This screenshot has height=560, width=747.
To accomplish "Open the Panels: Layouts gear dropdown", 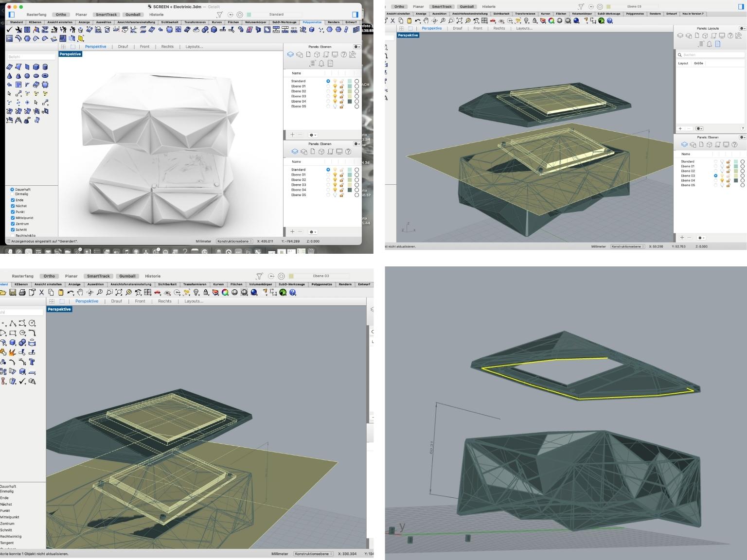I will pos(742,29).
